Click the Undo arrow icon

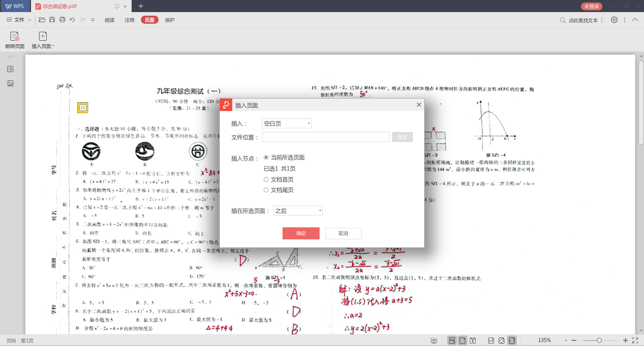72,20
